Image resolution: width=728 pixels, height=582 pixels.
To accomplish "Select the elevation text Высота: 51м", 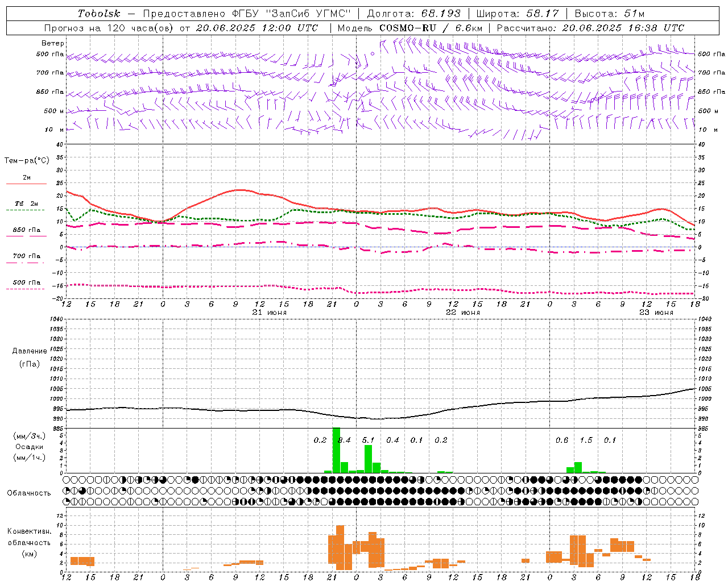I will tap(609, 14).
